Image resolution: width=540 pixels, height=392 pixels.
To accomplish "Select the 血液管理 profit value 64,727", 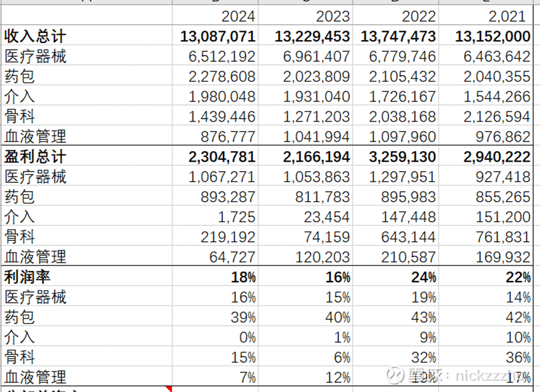I will point(215,257).
